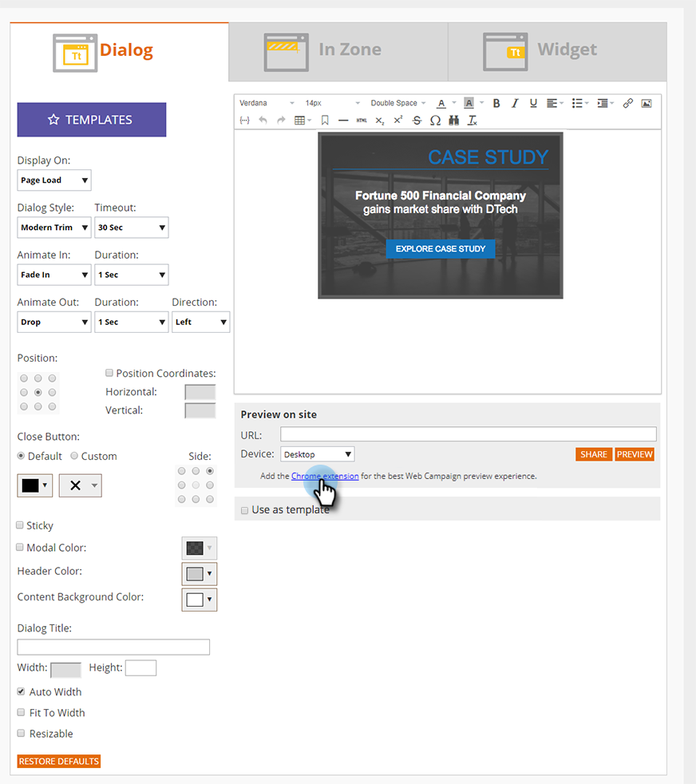Screen dimensions: 696x784
Task: Apply italic formatting in the editor
Action: [515, 103]
